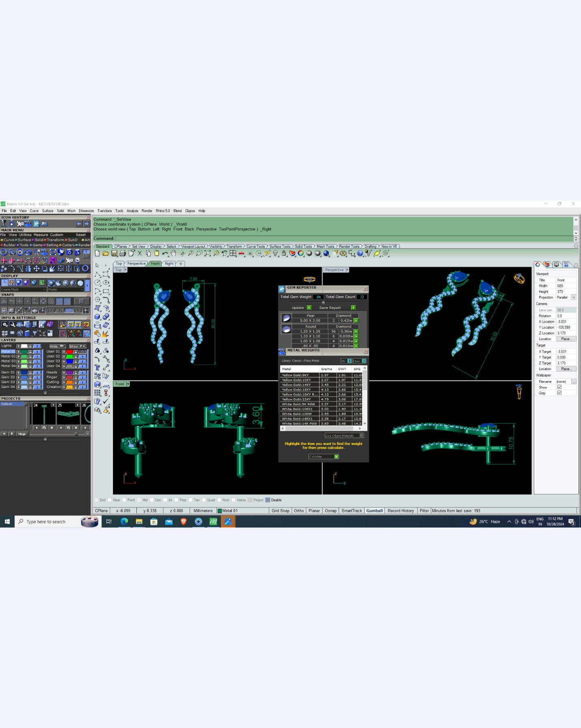
Task: Open the Projection dropdown in Viewport properties
Action: (x=573, y=297)
